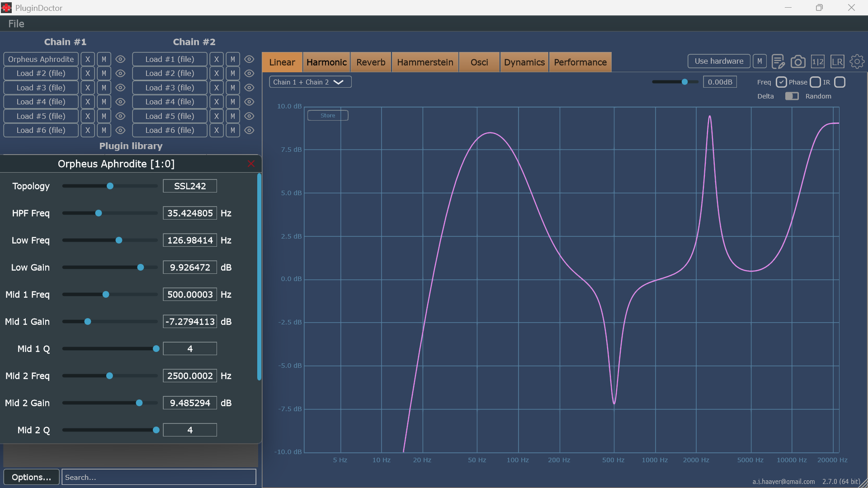Click the HPF Freq slider handle

click(x=99, y=213)
